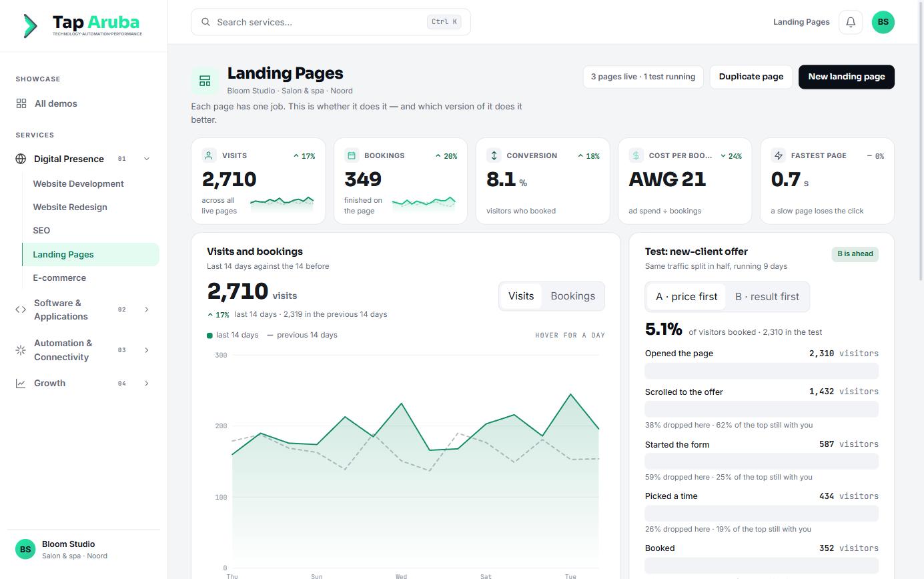Expand the Software & Applications chevron
Viewport: 924px width, 579px height.
click(x=147, y=310)
